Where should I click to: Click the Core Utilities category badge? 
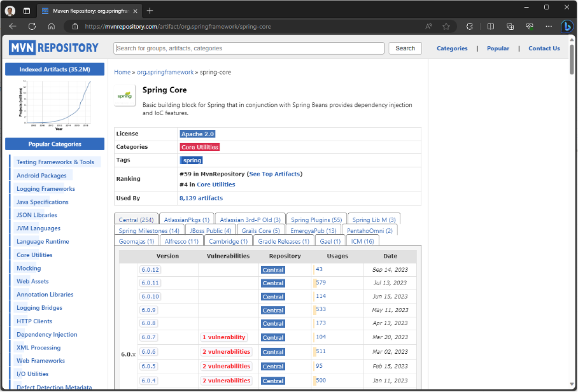coord(200,147)
